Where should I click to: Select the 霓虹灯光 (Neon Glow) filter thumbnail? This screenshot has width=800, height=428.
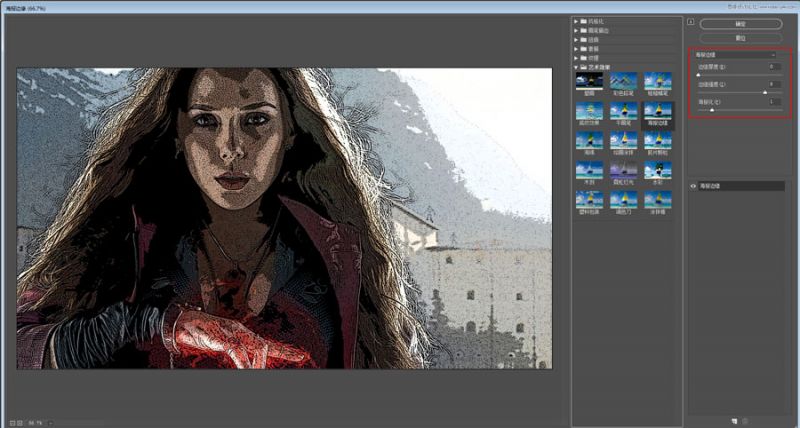click(x=623, y=170)
